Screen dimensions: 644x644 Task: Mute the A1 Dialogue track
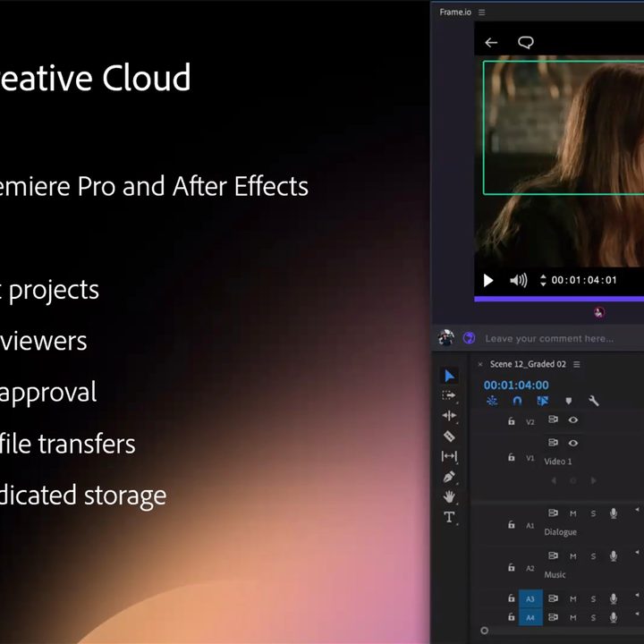click(573, 513)
